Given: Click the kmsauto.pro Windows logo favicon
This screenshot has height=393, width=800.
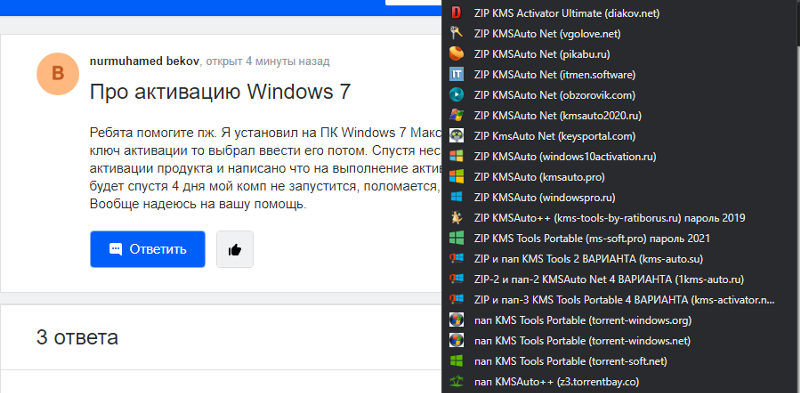Looking at the screenshot, I should click(x=456, y=177).
